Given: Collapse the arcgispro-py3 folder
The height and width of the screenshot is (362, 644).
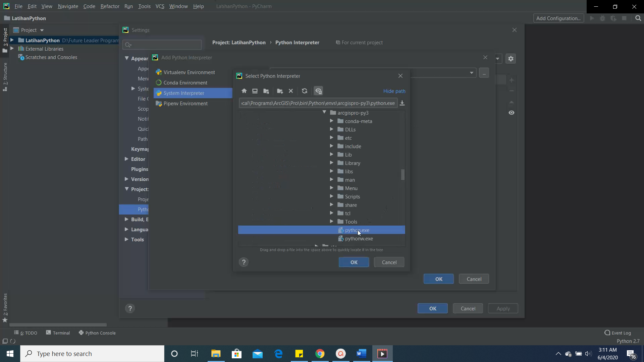Looking at the screenshot, I should point(324,113).
